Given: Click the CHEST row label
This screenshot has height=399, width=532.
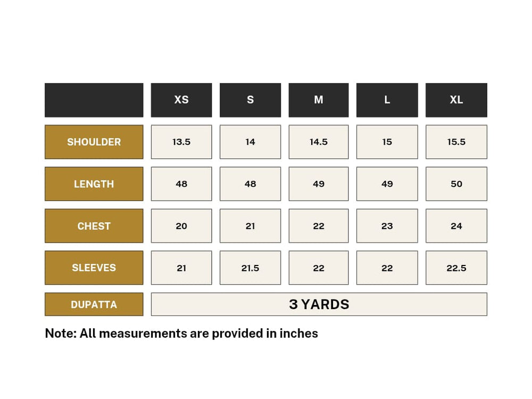Looking at the screenshot, I should [x=94, y=226].
